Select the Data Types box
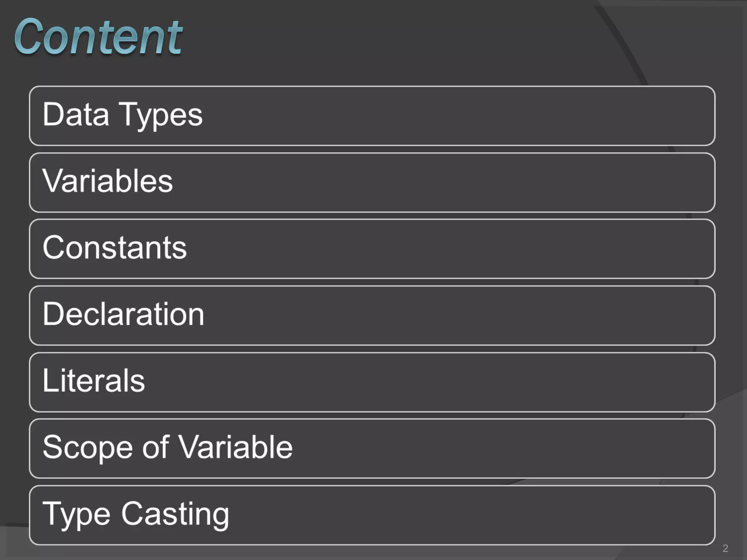747x560 pixels. tap(372, 116)
